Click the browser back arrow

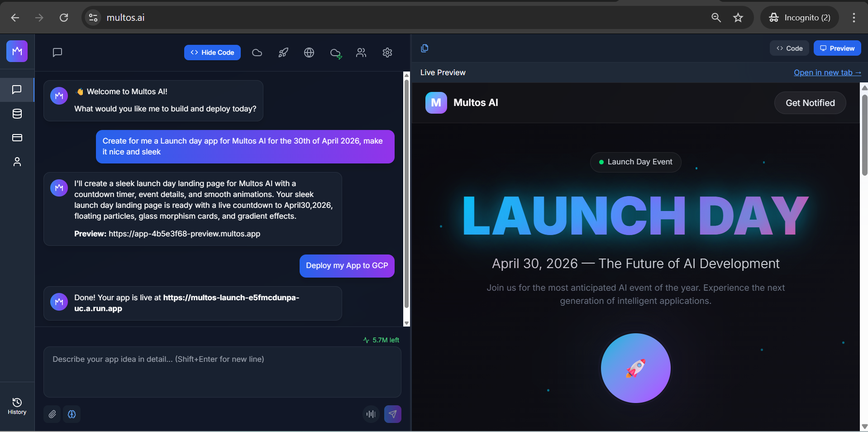(15, 18)
